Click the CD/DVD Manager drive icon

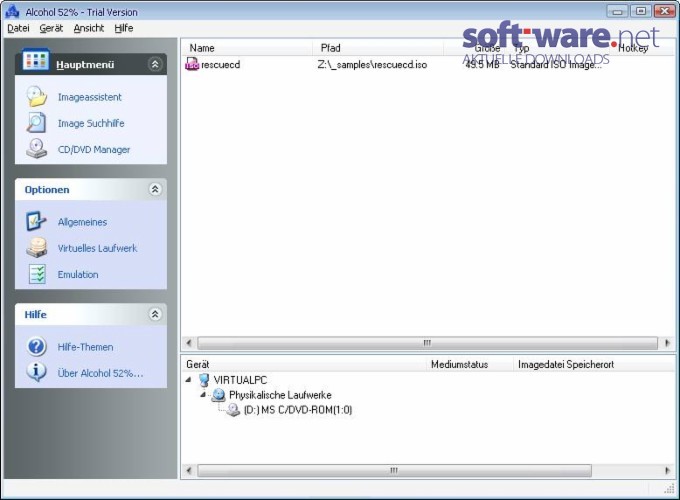pos(36,149)
